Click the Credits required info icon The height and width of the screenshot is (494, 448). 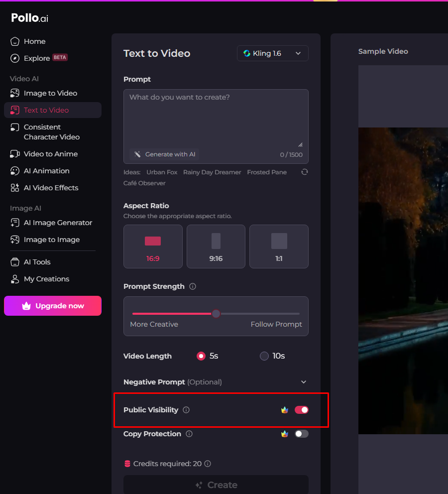pyautogui.click(x=208, y=464)
